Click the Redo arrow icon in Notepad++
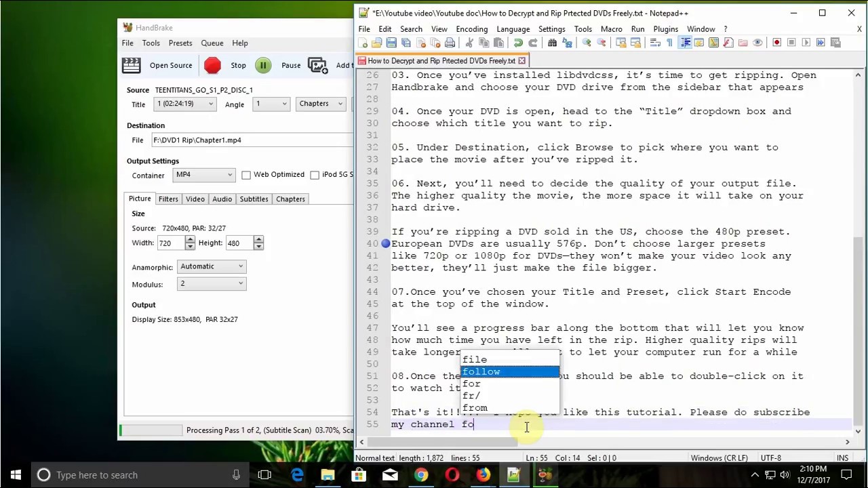Screen dimensions: 868x488 coord(533,43)
